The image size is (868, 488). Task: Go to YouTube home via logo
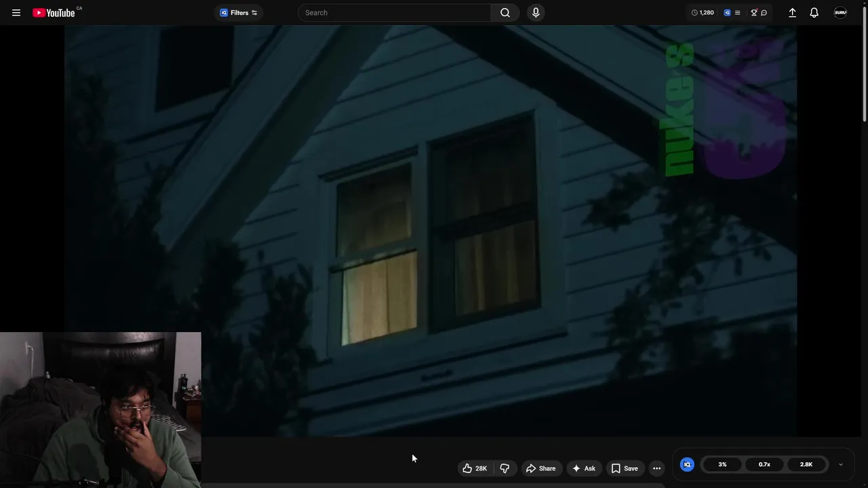[54, 13]
